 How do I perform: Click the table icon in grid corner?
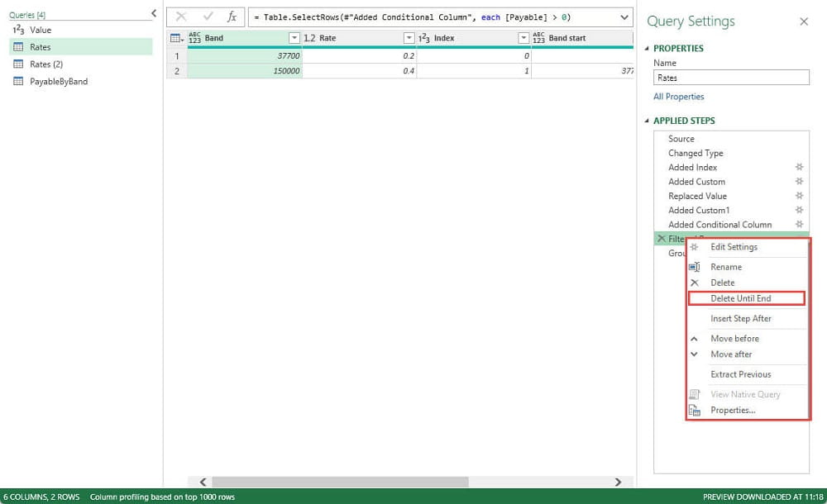[175, 38]
